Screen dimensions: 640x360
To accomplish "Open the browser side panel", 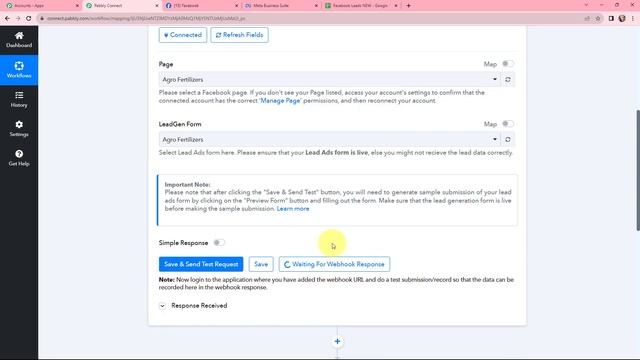I will 611,18.
